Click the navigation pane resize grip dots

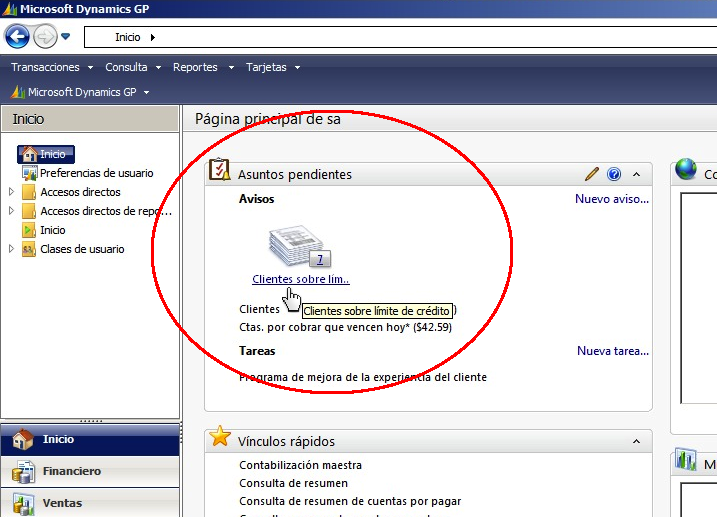coord(91,421)
